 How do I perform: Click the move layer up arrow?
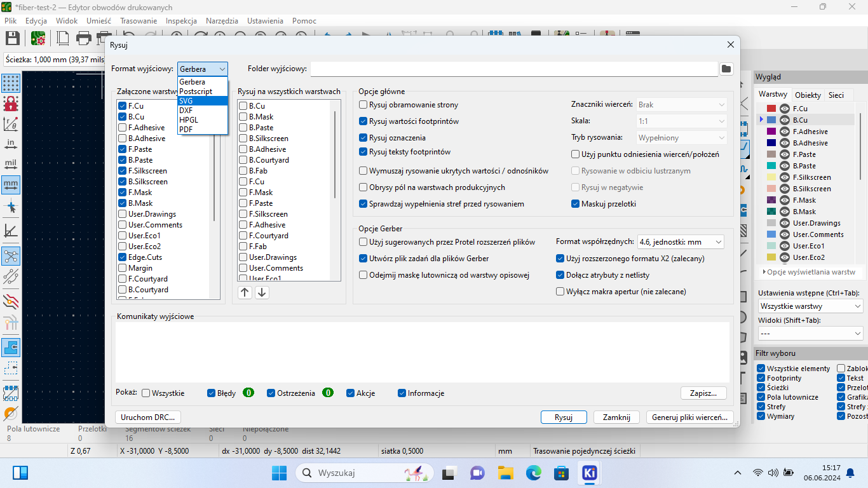coord(245,292)
